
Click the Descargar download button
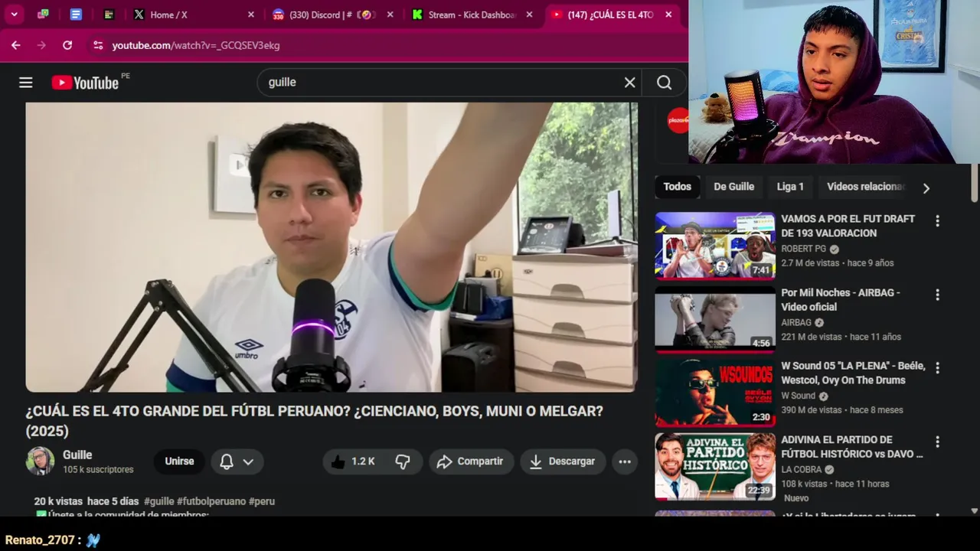tap(563, 461)
